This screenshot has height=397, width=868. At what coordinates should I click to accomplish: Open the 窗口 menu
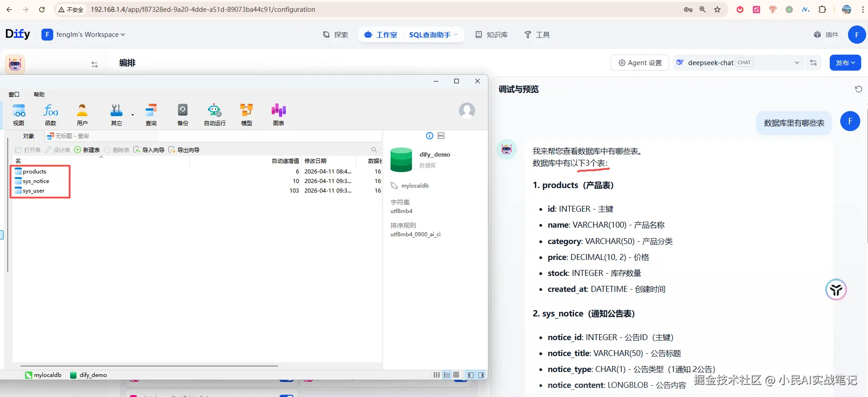coord(14,94)
